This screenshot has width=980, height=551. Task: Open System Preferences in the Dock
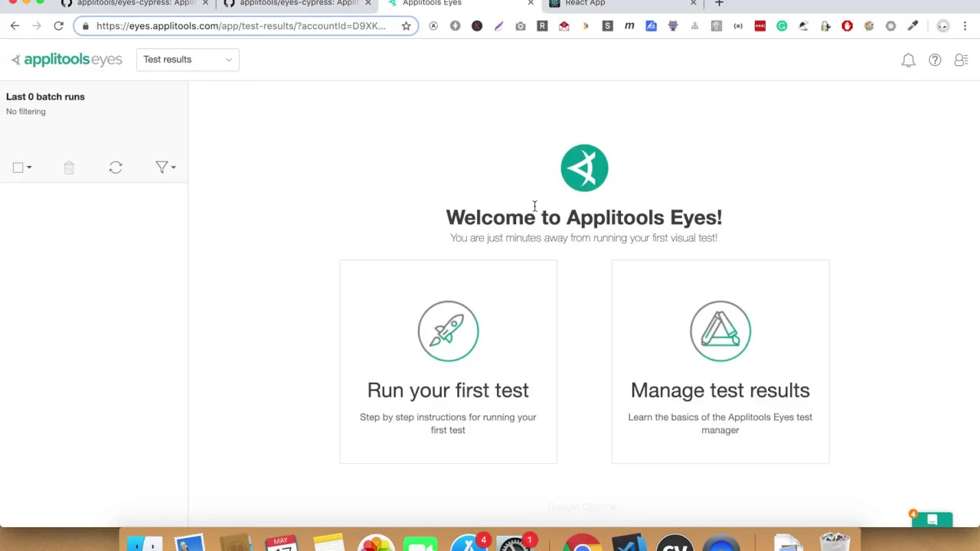click(514, 543)
